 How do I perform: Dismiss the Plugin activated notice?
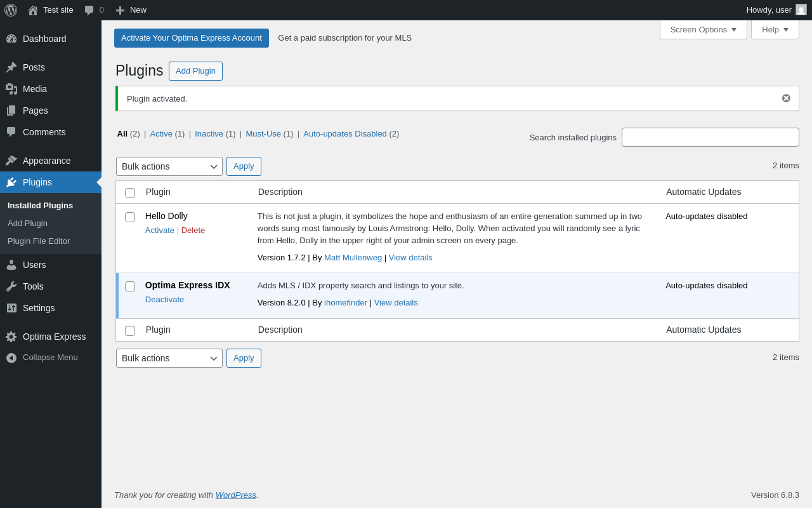click(x=786, y=98)
